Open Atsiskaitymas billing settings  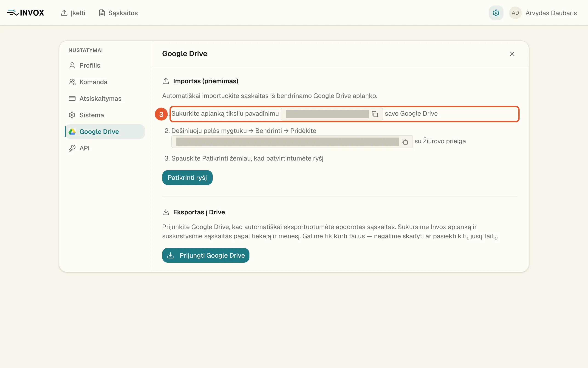click(x=105, y=99)
